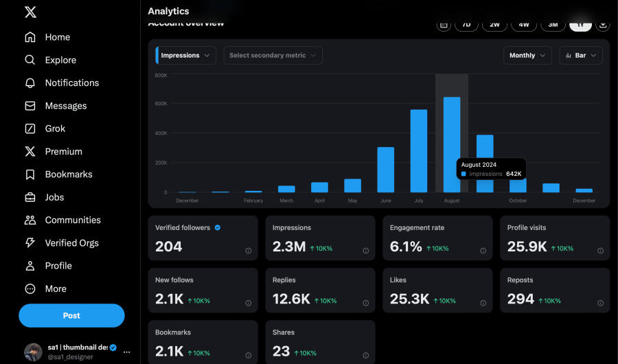Click the info icon on Bookmarks card
This screenshot has height=364, width=618.
tap(249, 355)
